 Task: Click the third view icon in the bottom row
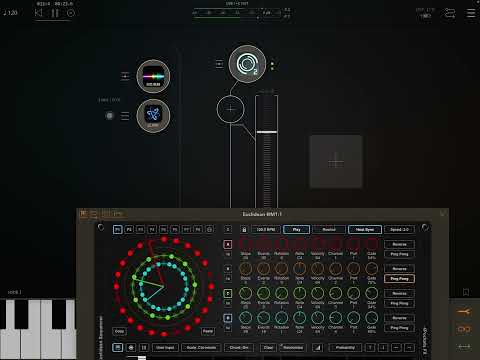coord(144,347)
